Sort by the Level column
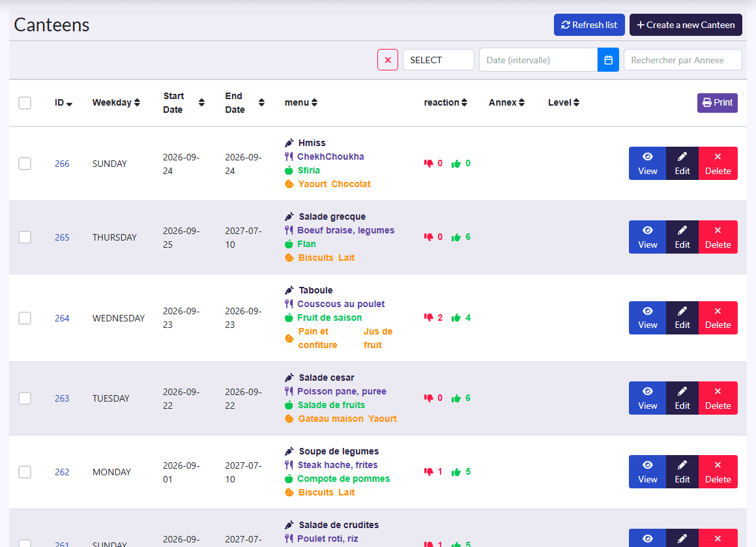756x547 pixels. coord(564,103)
